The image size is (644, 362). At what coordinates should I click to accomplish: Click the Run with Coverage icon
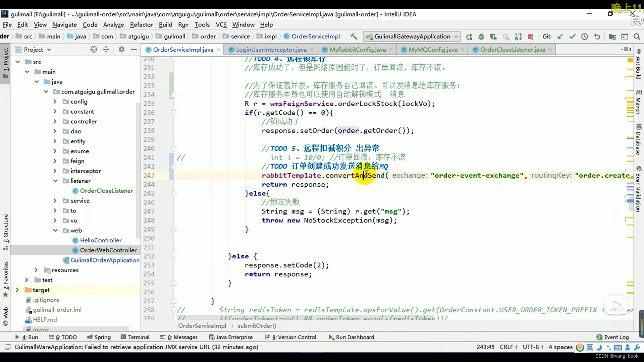point(493,37)
